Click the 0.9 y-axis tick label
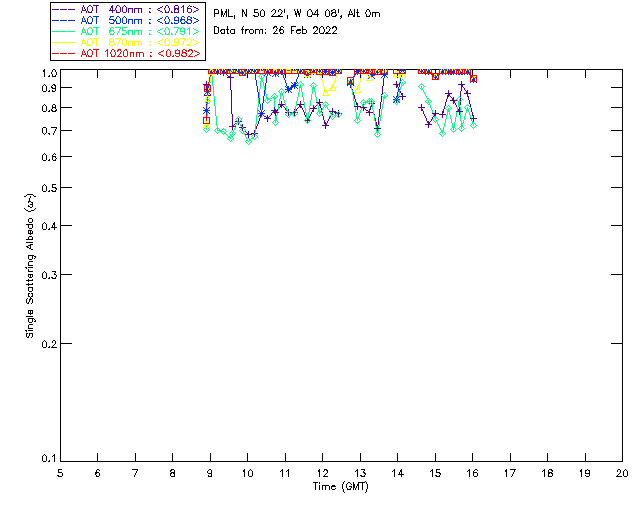The width and height of the screenshot is (640, 512). [x=49, y=88]
